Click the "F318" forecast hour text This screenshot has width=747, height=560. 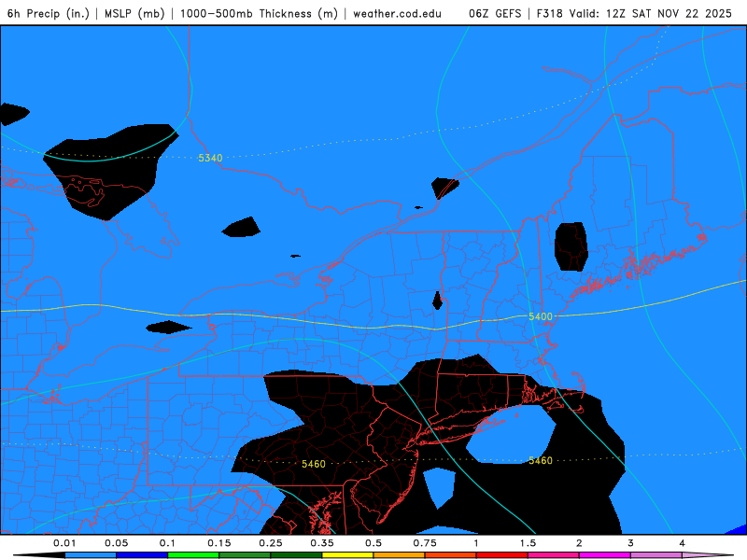[x=549, y=13]
